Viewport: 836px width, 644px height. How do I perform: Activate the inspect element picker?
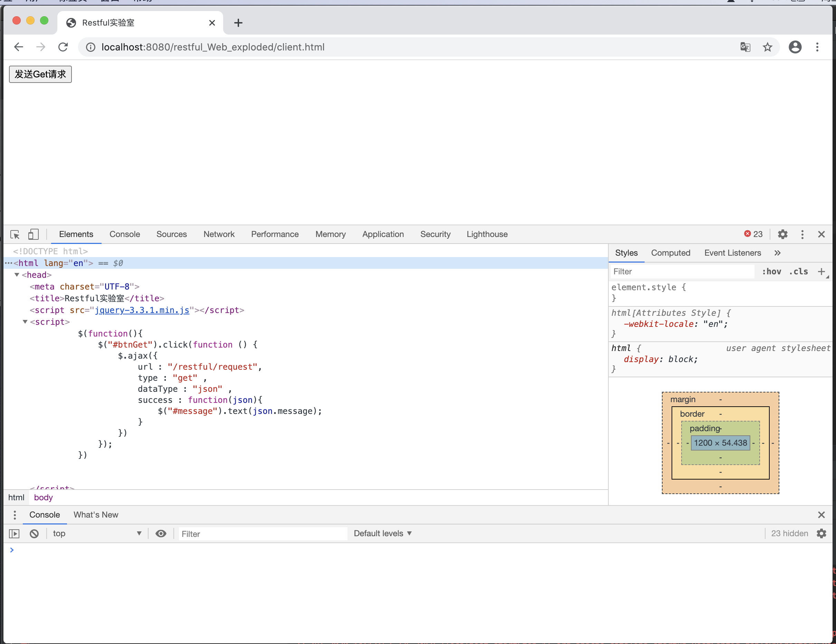(x=15, y=234)
